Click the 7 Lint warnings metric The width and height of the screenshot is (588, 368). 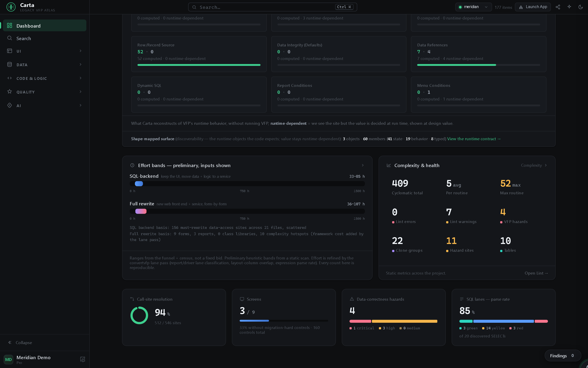click(461, 216)
